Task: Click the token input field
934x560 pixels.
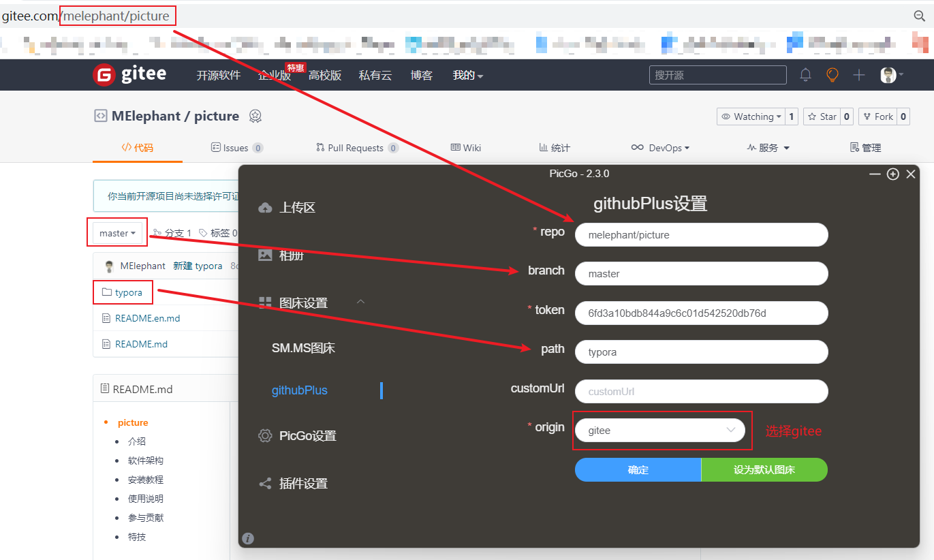Action: click(702, 313)
